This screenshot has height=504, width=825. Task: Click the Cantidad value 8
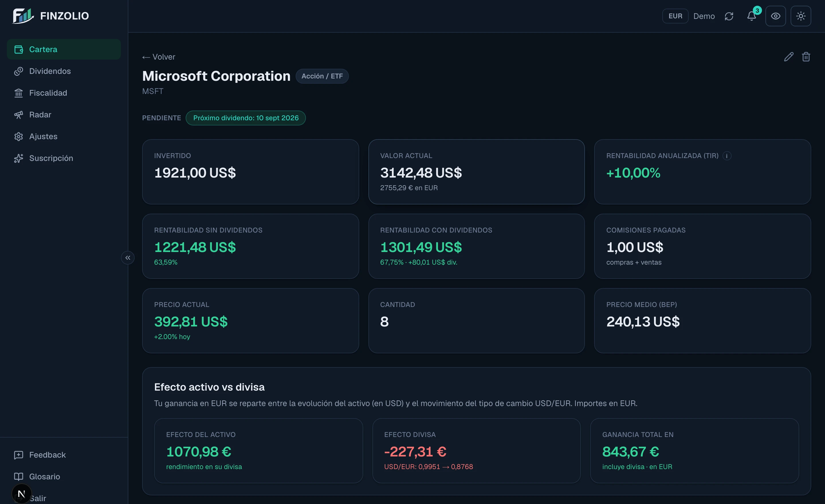tap(384, 322)
